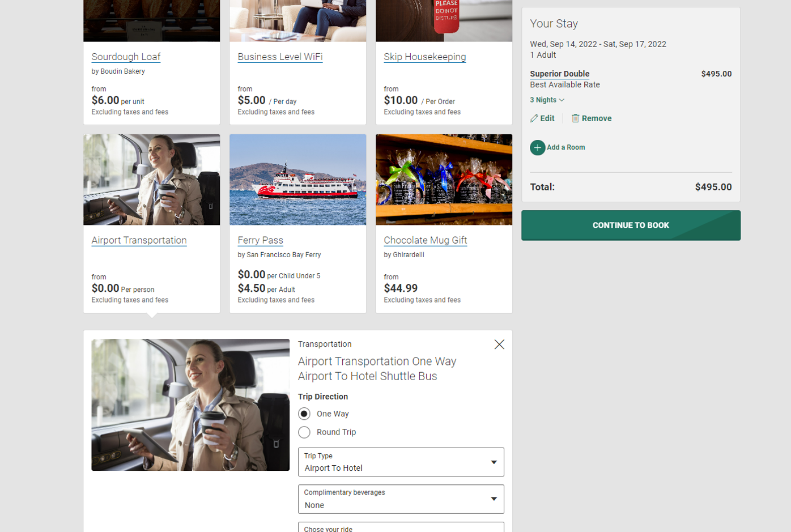Click the pencil Edit icon
Screen dimensions: 791x532
pyautogui.click(x=534, y=118)
